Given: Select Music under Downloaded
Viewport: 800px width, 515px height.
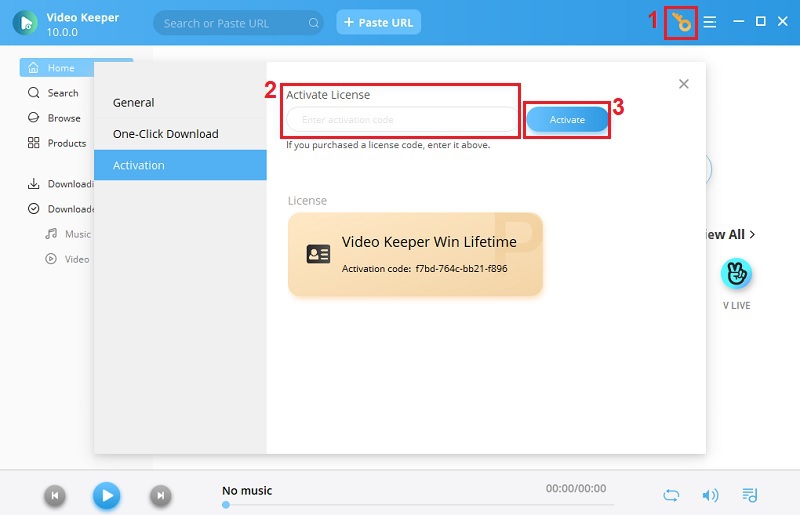Looking at the screenshot, I should pyautogui.click(x=68, y=234).
